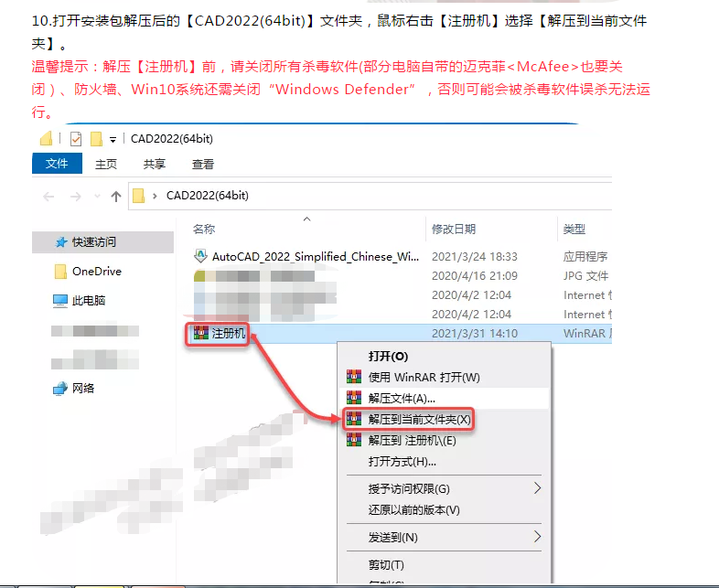Click WinRAR icon beside 使用 WinRAR 打开
Screen dimensions: 719x588
354,377
